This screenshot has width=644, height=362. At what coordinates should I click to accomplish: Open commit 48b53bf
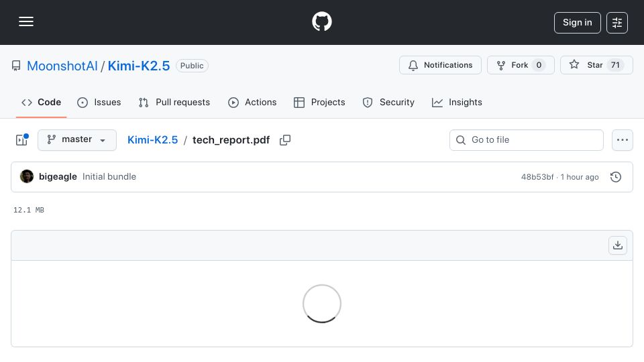click(x=537, y=177)
